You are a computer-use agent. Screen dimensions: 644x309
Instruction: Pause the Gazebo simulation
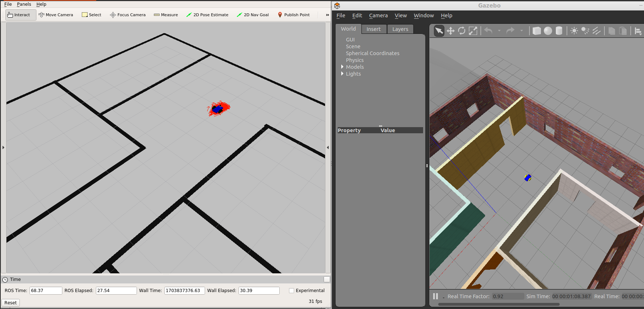(435, 296)
